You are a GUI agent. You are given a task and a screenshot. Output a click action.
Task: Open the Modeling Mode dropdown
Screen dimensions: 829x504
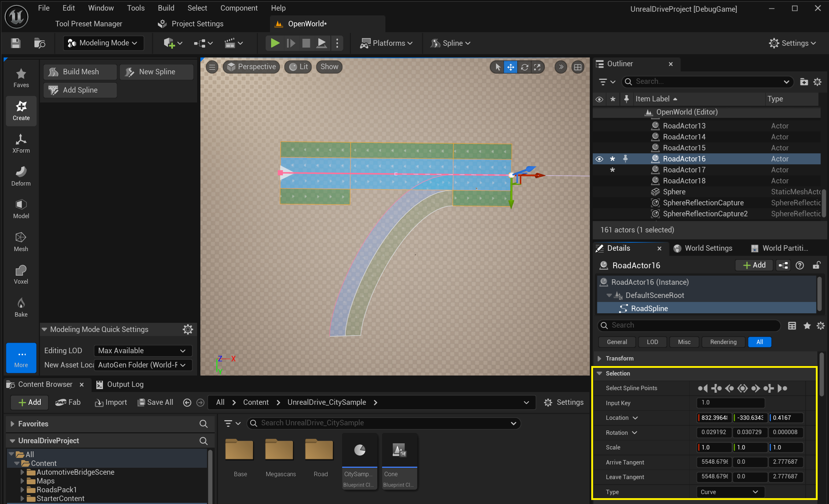(x=103, y=43)
